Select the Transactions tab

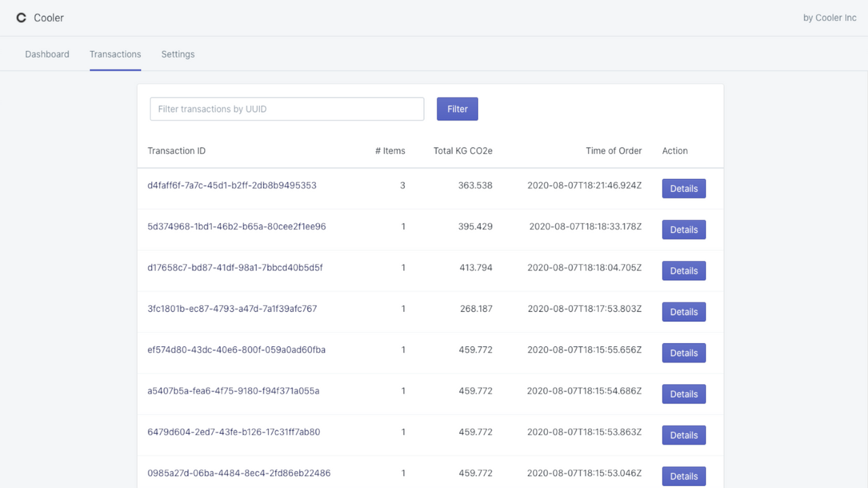point(115,54)
